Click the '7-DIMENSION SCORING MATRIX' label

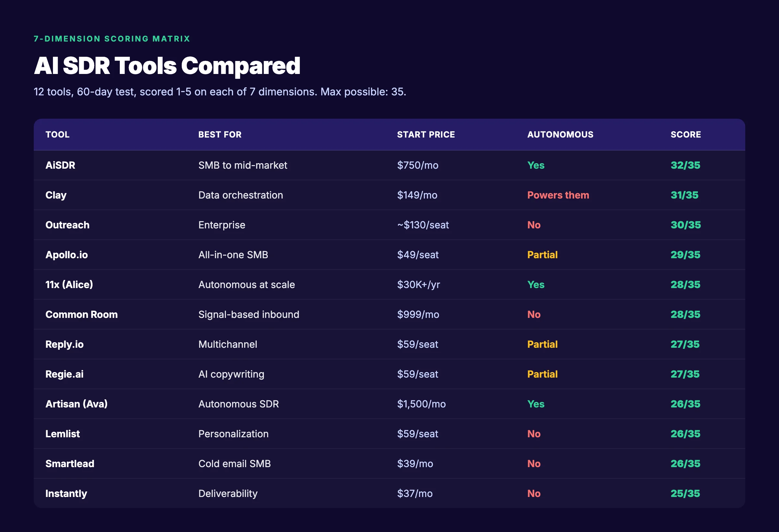click(112, 39)
